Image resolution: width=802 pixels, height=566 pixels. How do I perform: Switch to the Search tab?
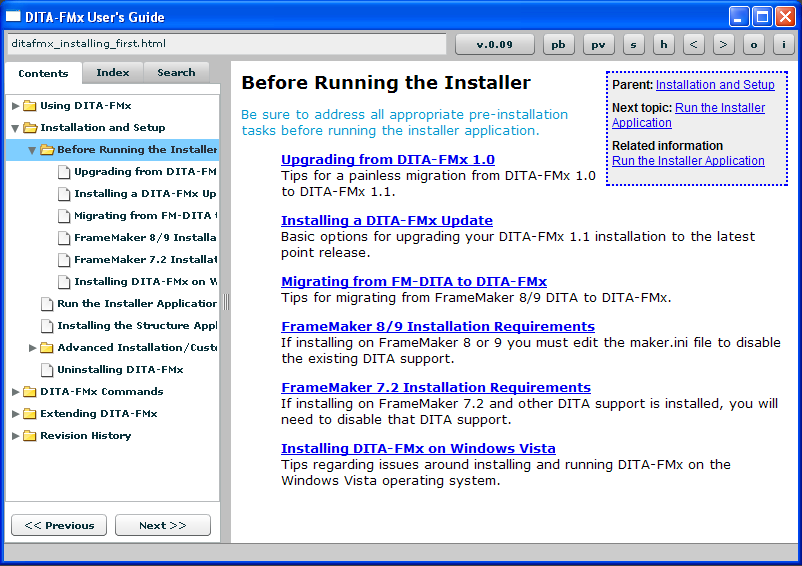(x=176, y=73)
